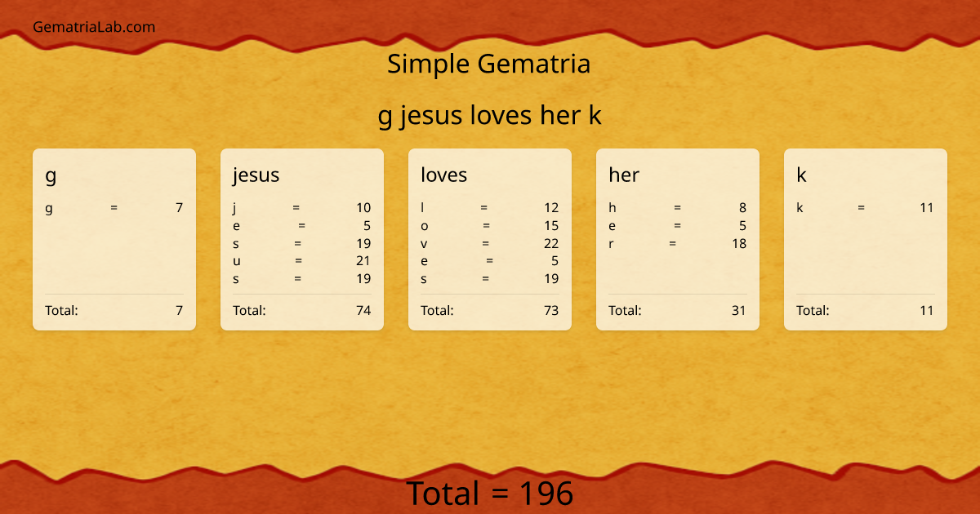The width and height of the screenshot is (980, 514).
Task: Click the divider line above "Total: 73"
Action: pyautogui.click(x=490, y=294)
